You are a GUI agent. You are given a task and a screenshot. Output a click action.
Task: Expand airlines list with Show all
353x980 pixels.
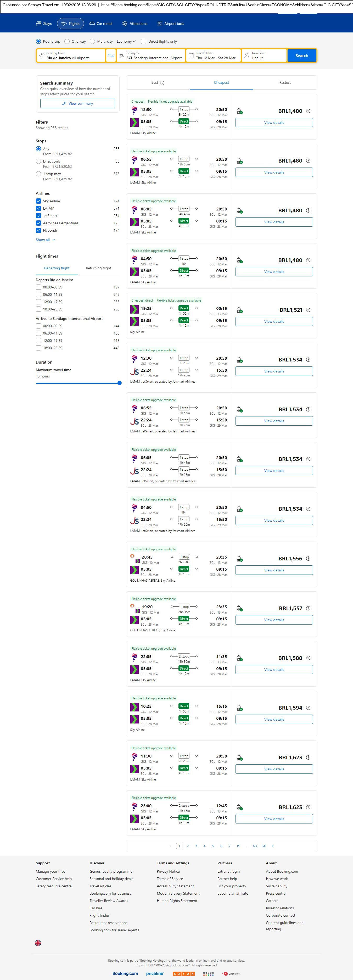tap(45, 240)
